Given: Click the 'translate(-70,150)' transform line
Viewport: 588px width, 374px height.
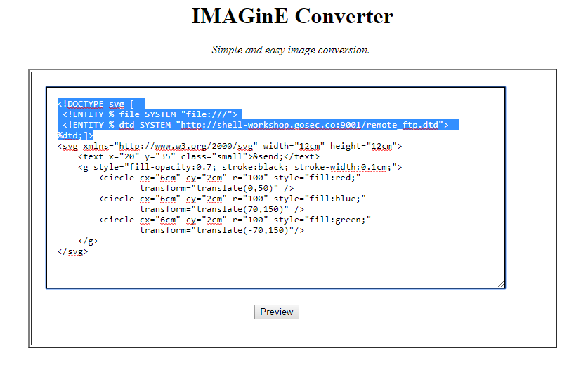Looking at the screenshot, I should click(222, 229).
